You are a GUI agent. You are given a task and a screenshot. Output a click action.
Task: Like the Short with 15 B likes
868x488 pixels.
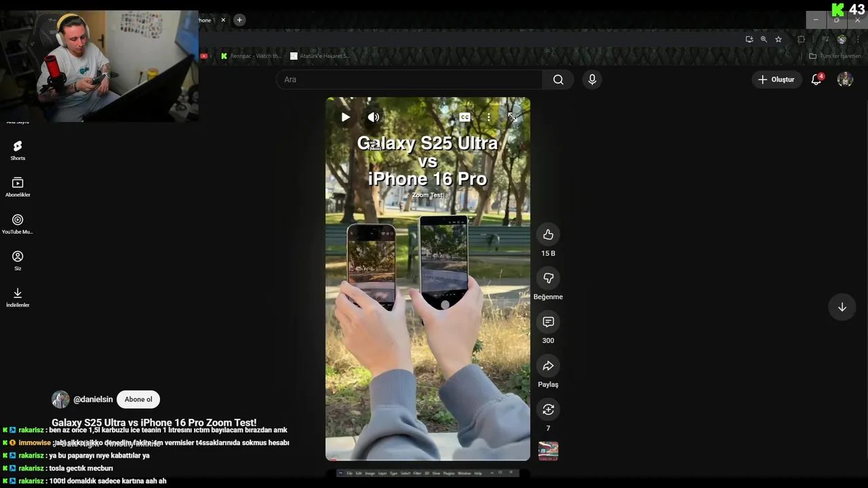(x=548, y=235)
